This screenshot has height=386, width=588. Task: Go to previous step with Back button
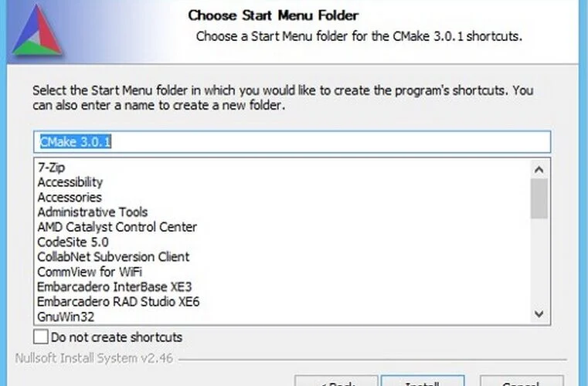point(336,381)
